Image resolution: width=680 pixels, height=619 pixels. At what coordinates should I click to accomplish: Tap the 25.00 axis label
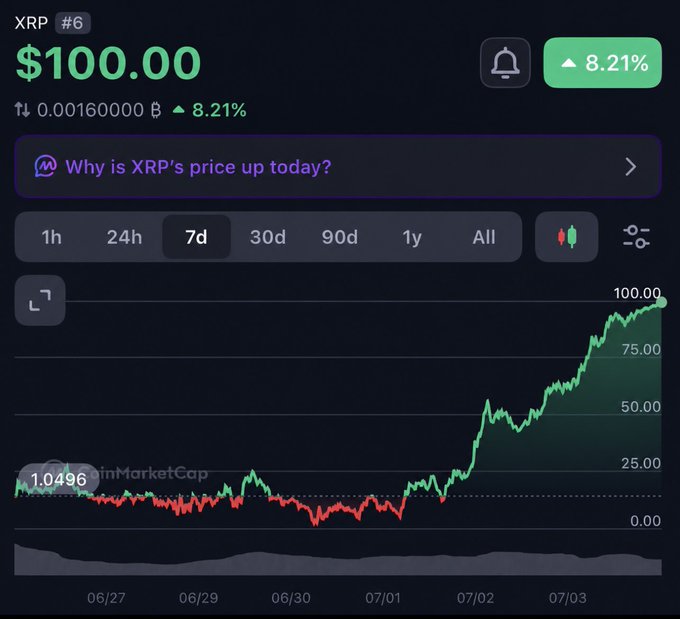click(641, 464)
